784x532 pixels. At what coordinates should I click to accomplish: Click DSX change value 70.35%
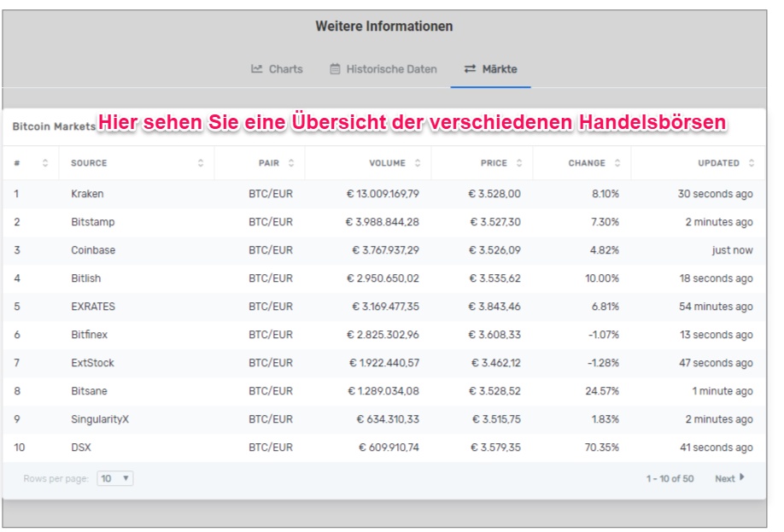(602, 447)
